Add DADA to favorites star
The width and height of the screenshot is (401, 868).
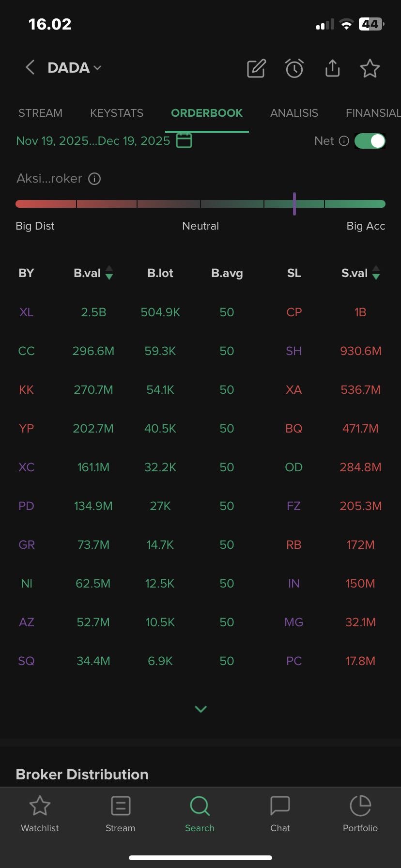(370, 68)
